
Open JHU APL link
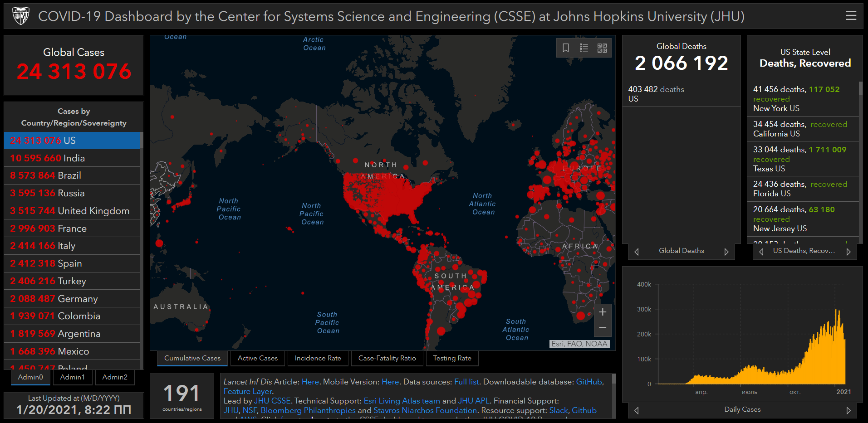[474, 401]
